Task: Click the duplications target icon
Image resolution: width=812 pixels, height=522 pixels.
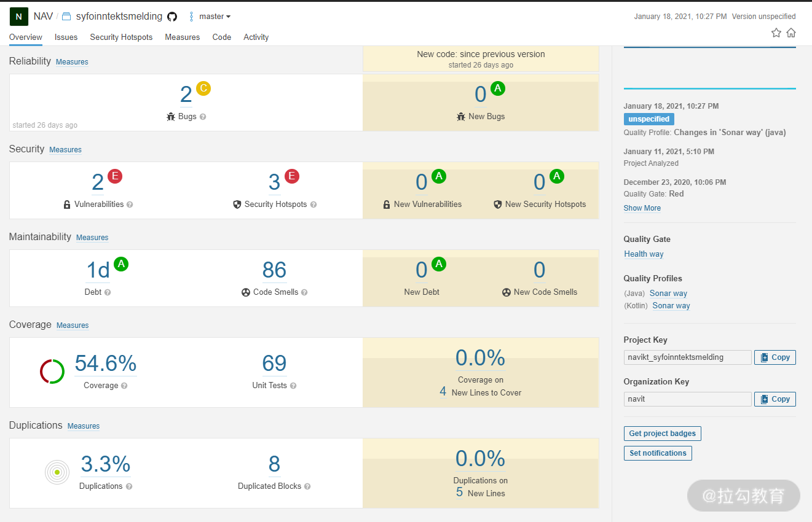Action: click(x=57, y=472)
